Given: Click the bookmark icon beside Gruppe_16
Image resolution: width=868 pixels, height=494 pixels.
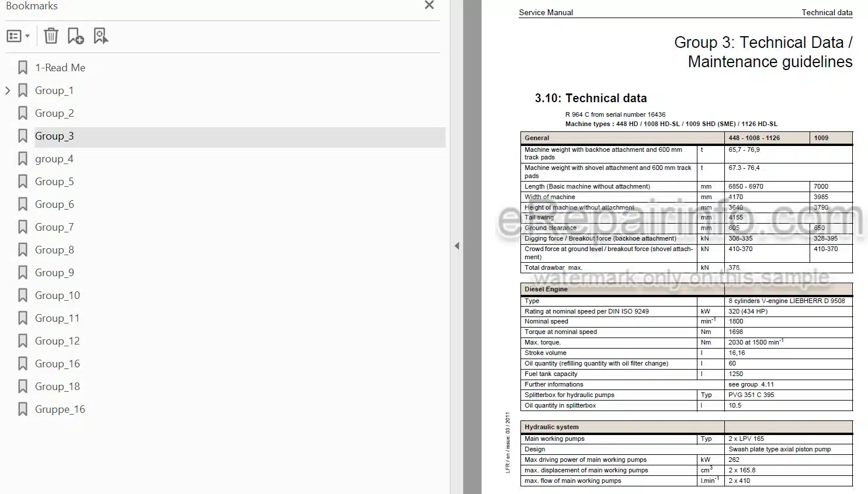Looking at the screenshot, I should coord(23,409).
